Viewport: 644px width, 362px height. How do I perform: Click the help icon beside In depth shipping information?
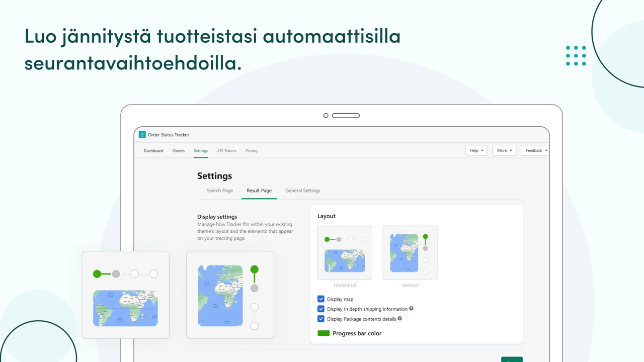(411, 309)
